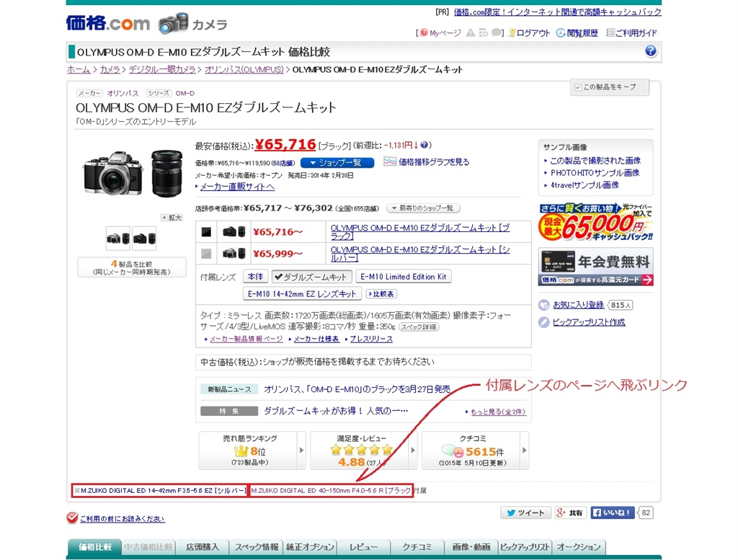Expand 満足度・レビュー panel arrow

point(413,450)
